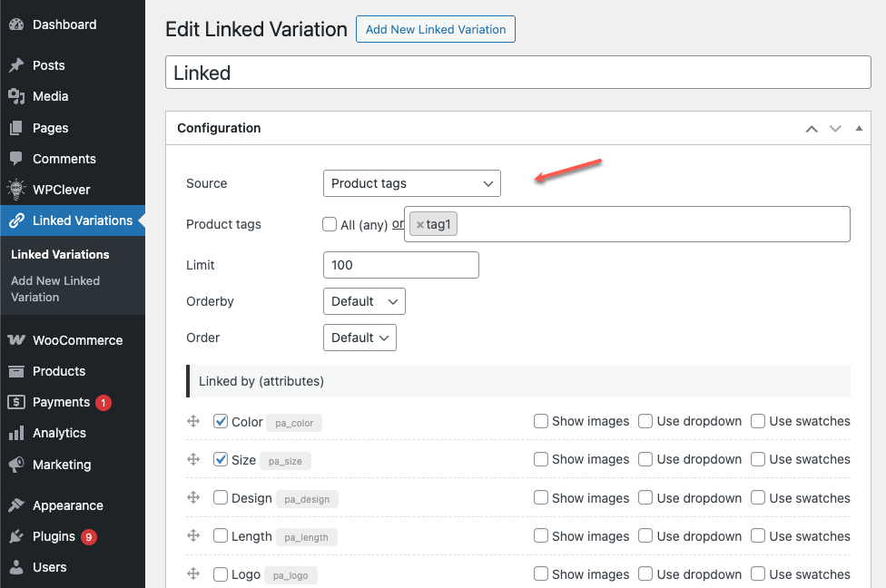Uncheck the Color attribute checkbox
The width and height of the screenshot is (886, 588).
tap(221, 421)
